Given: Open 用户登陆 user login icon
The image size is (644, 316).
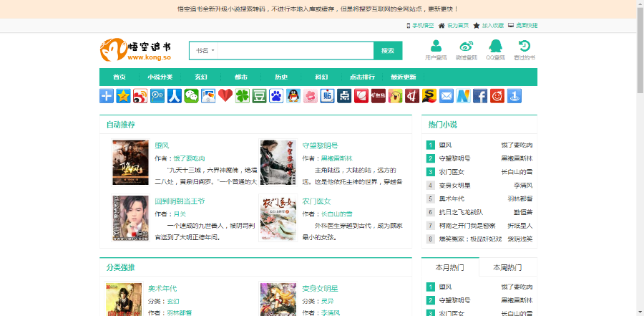Looking at the screenshot, I should 436,49.
